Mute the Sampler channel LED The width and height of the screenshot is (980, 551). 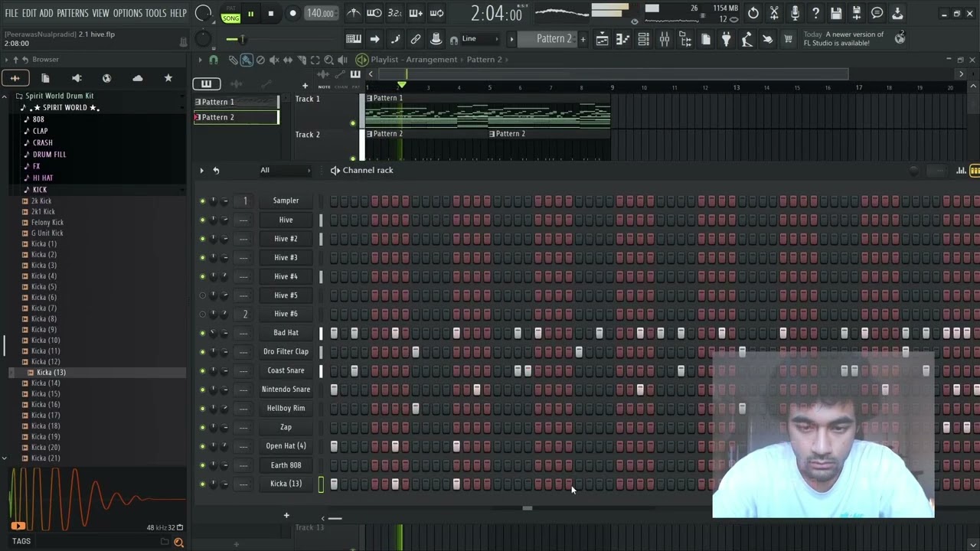(x=202, y=201)
